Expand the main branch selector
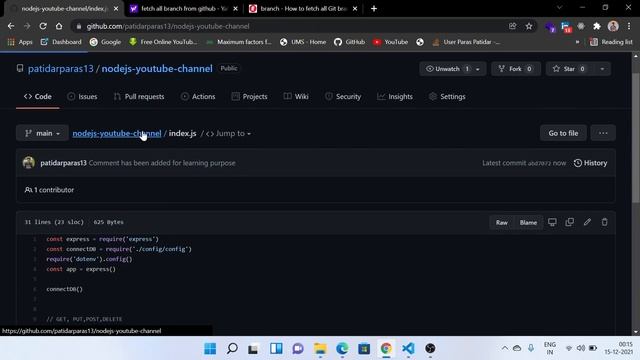The width and height of the screenshot is (640, 360). (x=42, y=133)
